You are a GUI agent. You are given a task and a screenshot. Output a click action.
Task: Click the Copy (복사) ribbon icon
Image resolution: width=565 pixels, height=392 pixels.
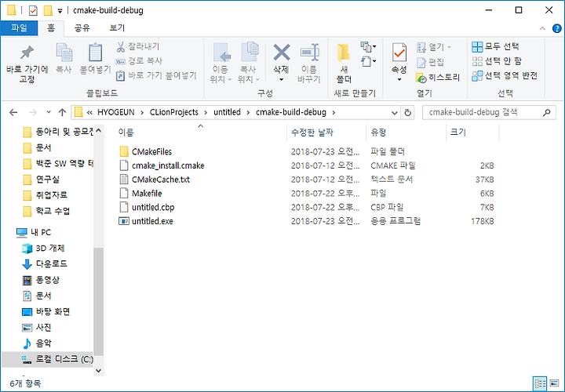64,53
